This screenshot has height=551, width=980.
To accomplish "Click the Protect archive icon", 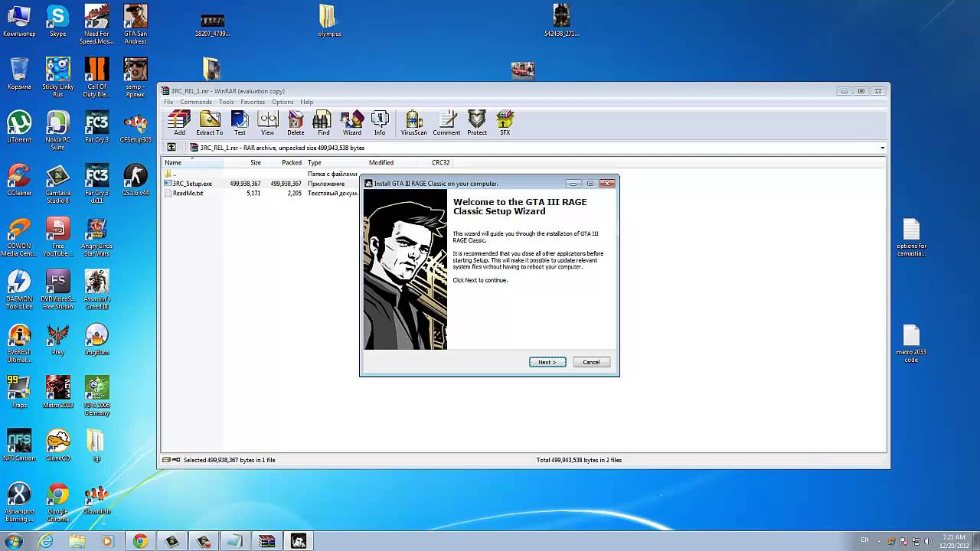I will [477, 122].
